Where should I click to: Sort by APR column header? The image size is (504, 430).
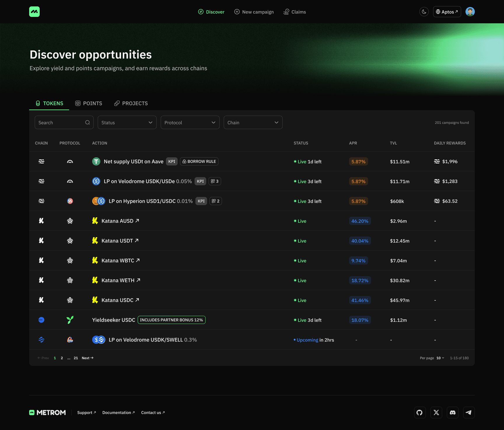coord(353,143)
